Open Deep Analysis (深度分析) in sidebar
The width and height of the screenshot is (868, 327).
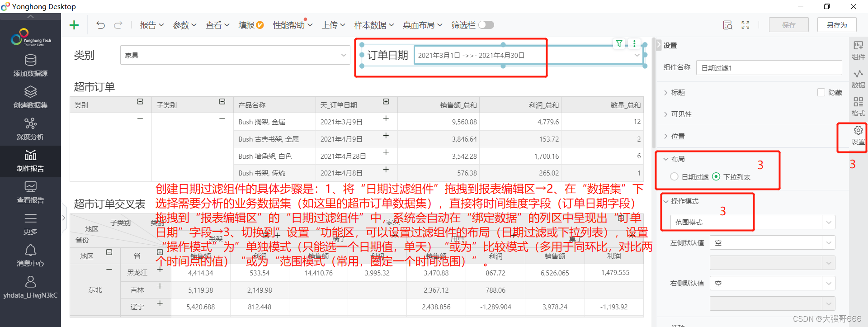pyautogui.click(x=30, y=129)
